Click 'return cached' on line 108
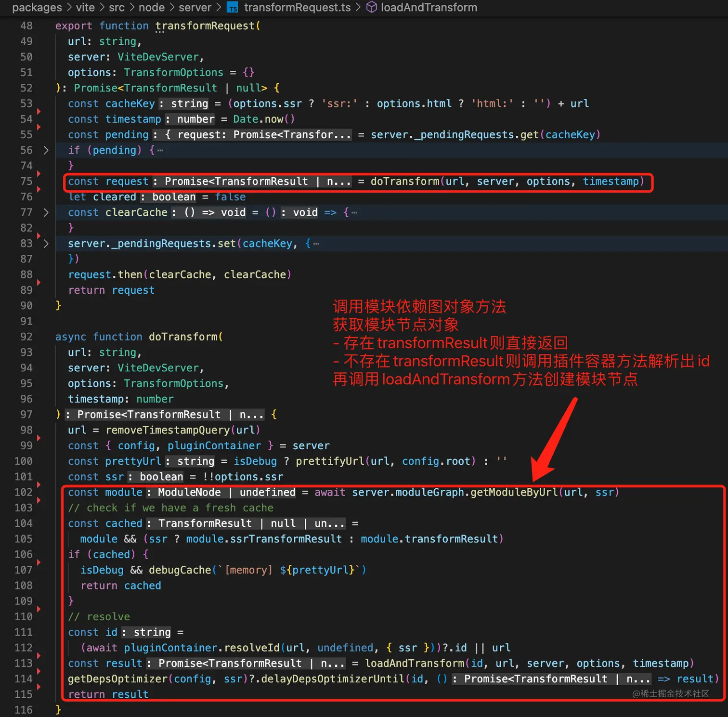728x717 pixels. point(121,586)
